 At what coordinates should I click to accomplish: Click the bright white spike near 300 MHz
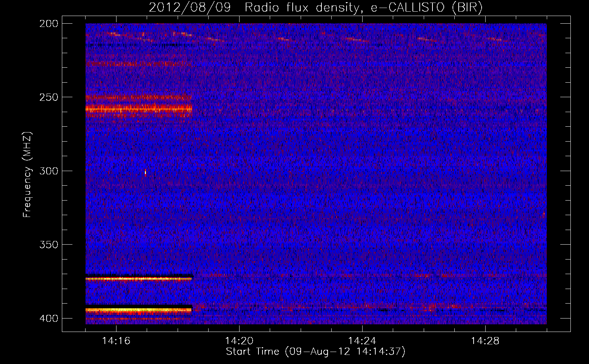(145, 173)
